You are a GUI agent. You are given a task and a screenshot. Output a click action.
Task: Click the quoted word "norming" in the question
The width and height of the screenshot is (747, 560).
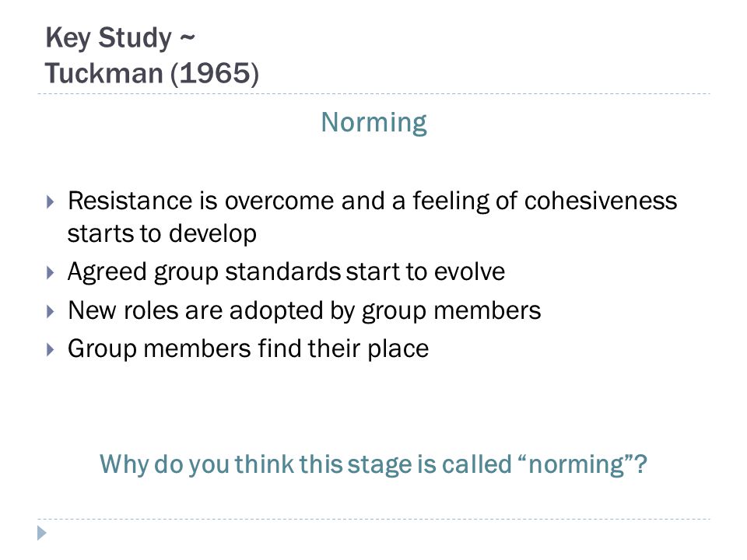coord(577,464)
